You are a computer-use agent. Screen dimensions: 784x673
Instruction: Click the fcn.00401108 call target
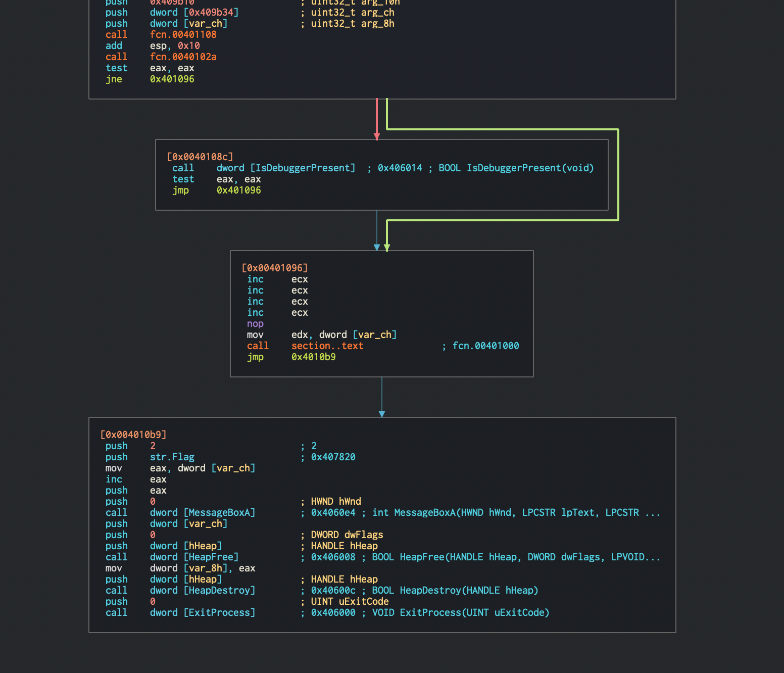pos(183,35)
